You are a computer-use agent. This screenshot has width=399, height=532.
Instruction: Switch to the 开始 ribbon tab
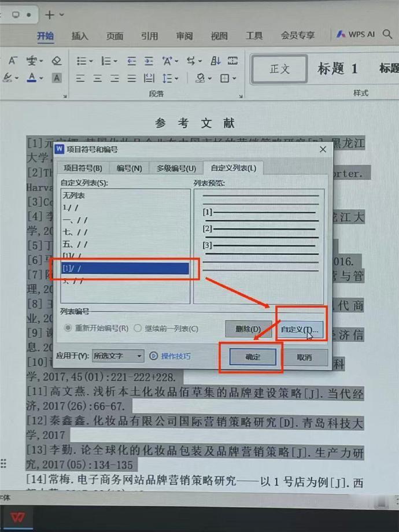pos(45,35)
